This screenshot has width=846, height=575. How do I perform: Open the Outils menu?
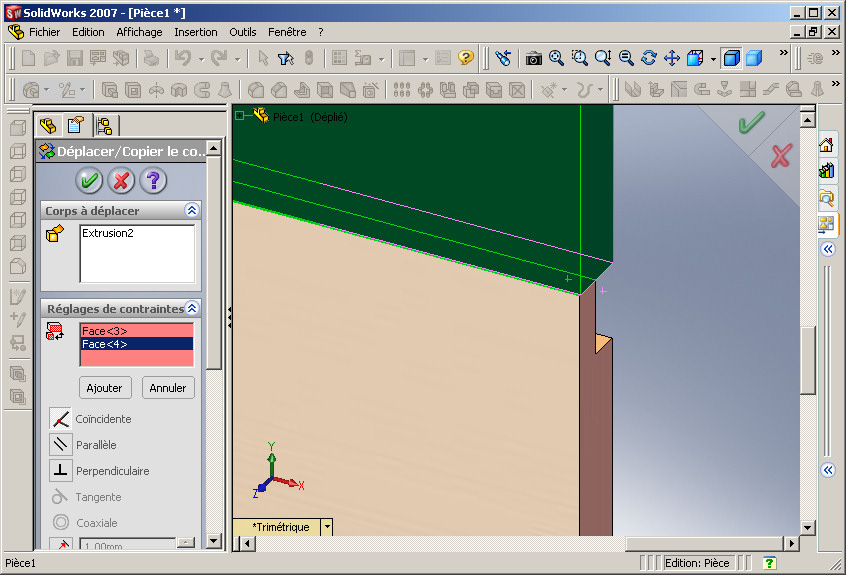click(243, 32)
